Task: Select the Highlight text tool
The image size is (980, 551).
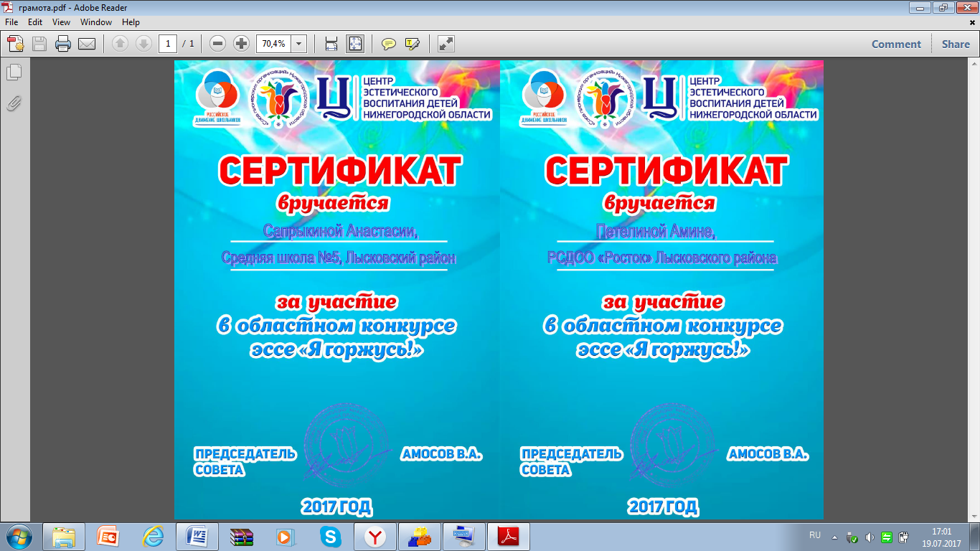Action: pos(413,44)
